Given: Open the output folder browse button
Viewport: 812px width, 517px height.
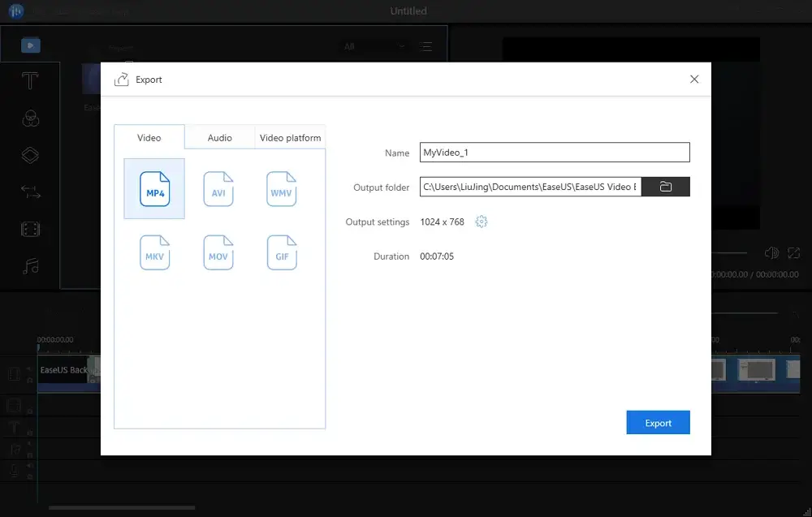Looking at the screenshot, I should [x=666, y=187].
